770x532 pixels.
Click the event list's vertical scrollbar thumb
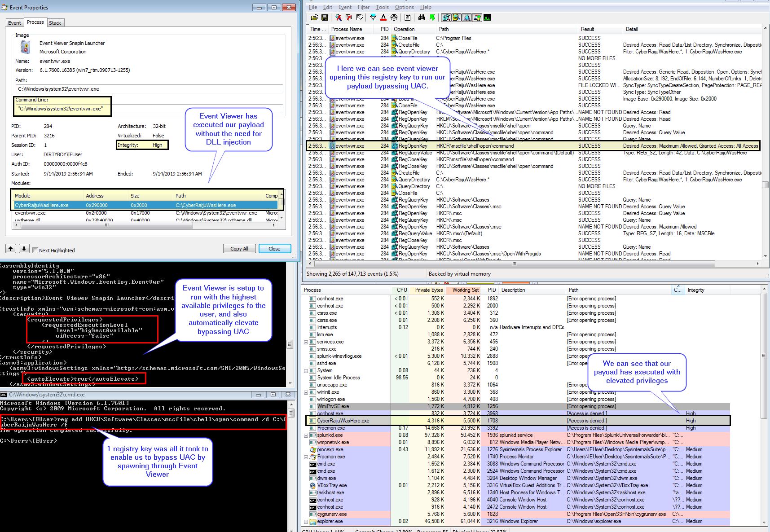(765, 185)
